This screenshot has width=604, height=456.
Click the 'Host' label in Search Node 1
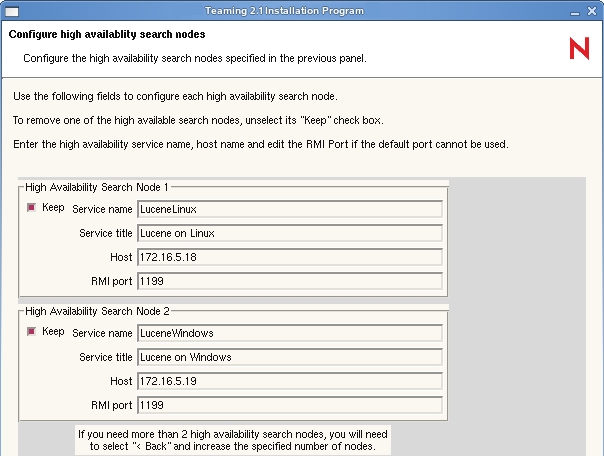(121, 257)
